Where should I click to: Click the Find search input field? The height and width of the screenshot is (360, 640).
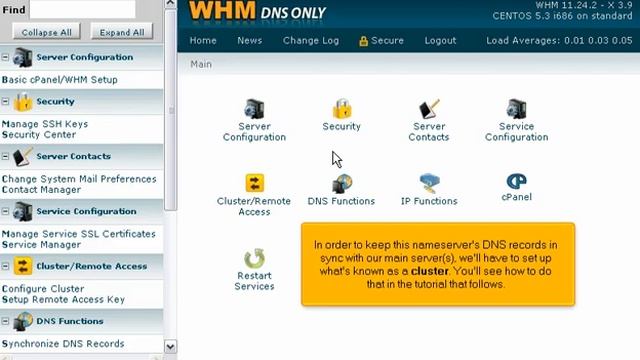[82, 9]
